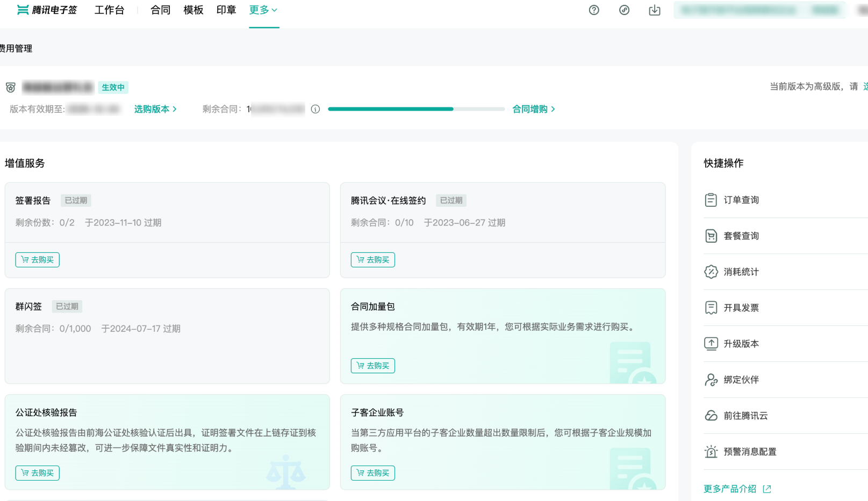The width and height of the screenshot is (868, 501).
Task: Open 绑定伙伴 in quick actions
Action: click(741, 380)
